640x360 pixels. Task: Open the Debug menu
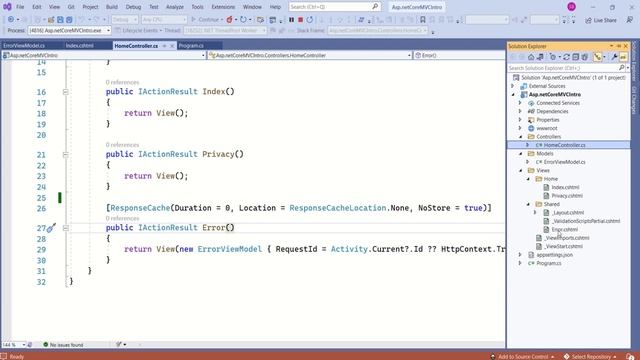pyautogui.click(x=133, y=7)
